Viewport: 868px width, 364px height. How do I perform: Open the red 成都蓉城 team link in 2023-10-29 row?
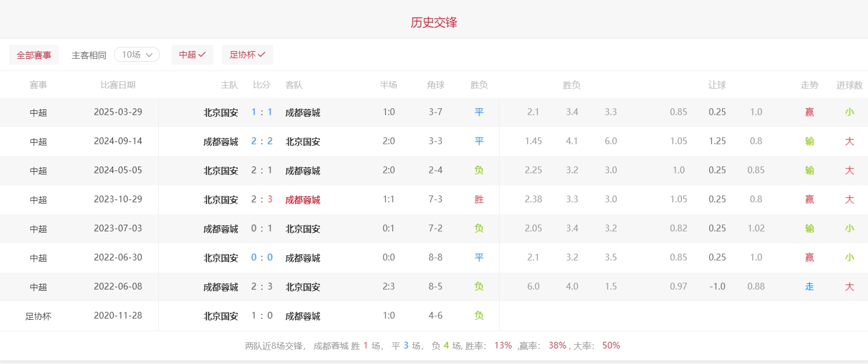coord(302,200)
